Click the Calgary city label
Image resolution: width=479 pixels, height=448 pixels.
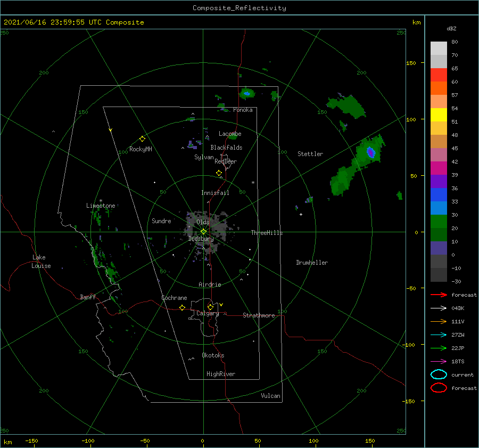point(208,313)
